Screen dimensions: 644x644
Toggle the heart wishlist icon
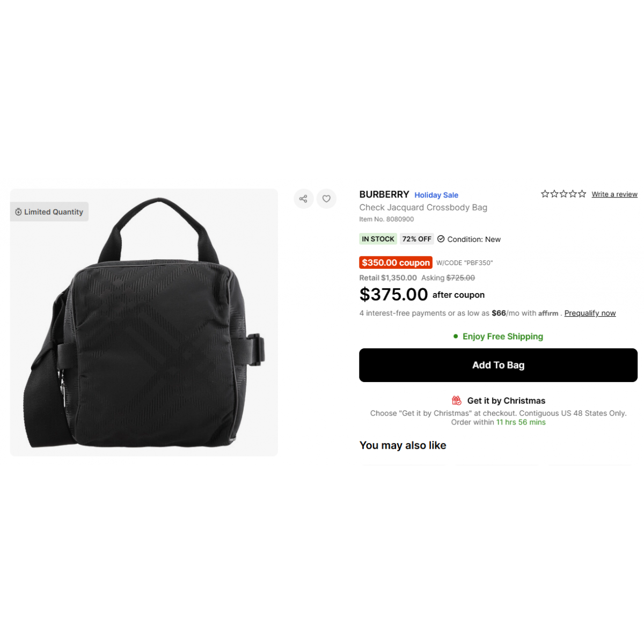[326, 199]
